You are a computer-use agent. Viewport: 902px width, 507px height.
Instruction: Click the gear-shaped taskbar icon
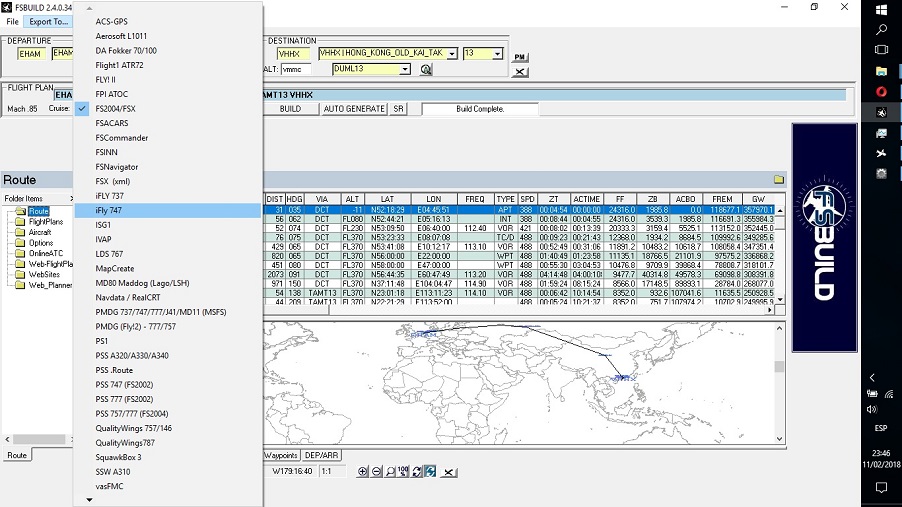[881, 173]
